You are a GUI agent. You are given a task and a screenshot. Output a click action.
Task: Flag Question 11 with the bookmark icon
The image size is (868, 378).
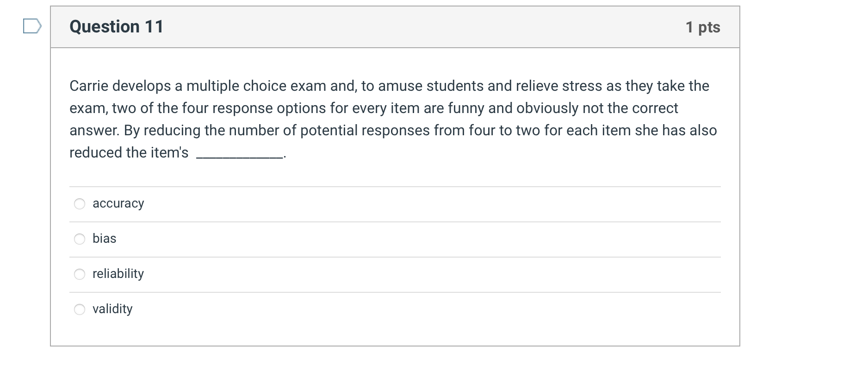point(32,26)
